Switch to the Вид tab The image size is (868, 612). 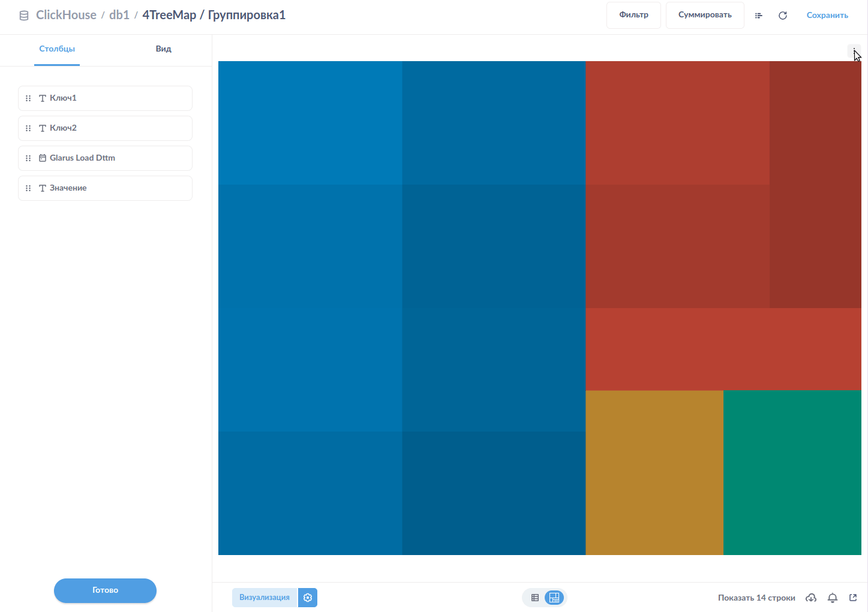(163, 49)
